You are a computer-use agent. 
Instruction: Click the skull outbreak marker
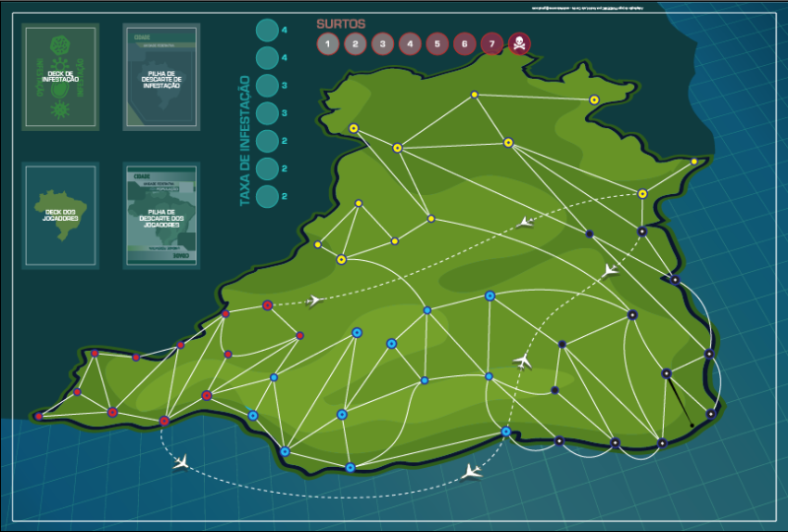519,43
